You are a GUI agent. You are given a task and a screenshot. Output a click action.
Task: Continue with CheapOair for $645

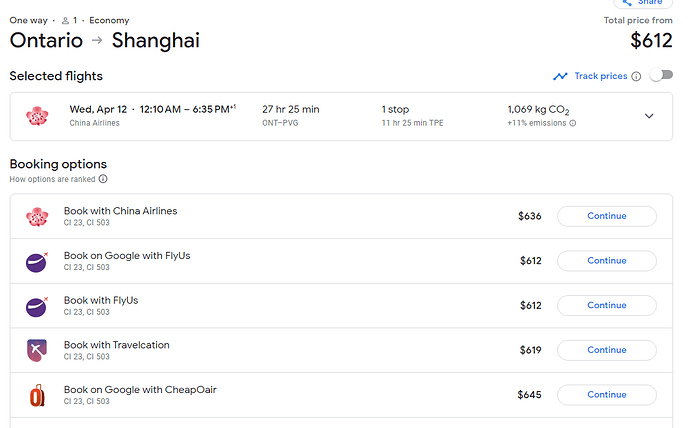click(x=606, y=395)
